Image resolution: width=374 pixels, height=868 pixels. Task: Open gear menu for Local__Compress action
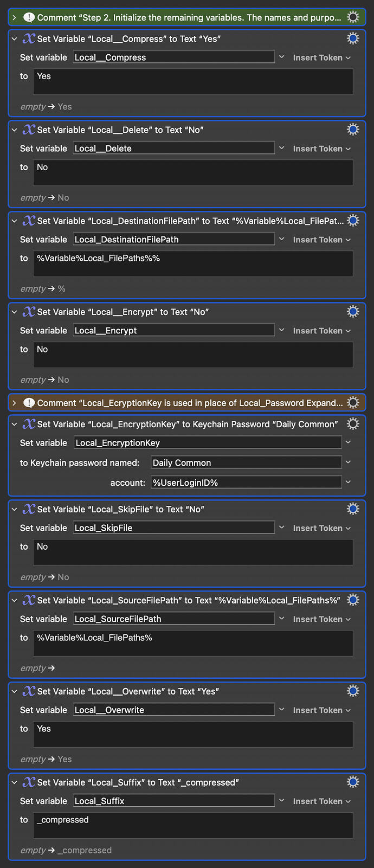(353, 38)
